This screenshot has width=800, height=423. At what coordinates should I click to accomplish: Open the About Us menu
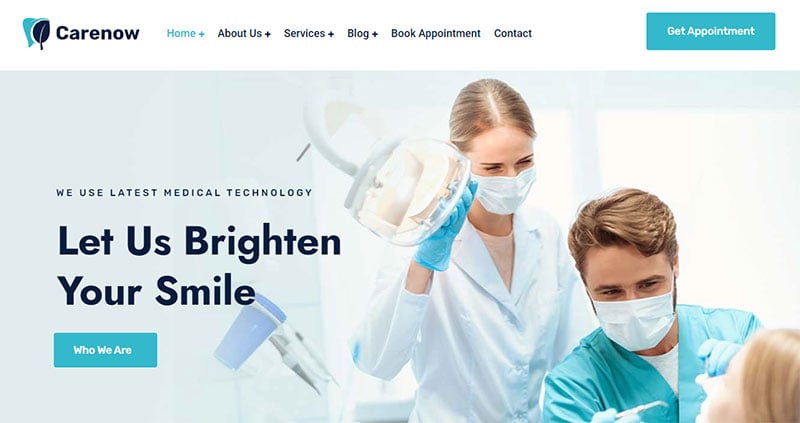click(239, 33)
